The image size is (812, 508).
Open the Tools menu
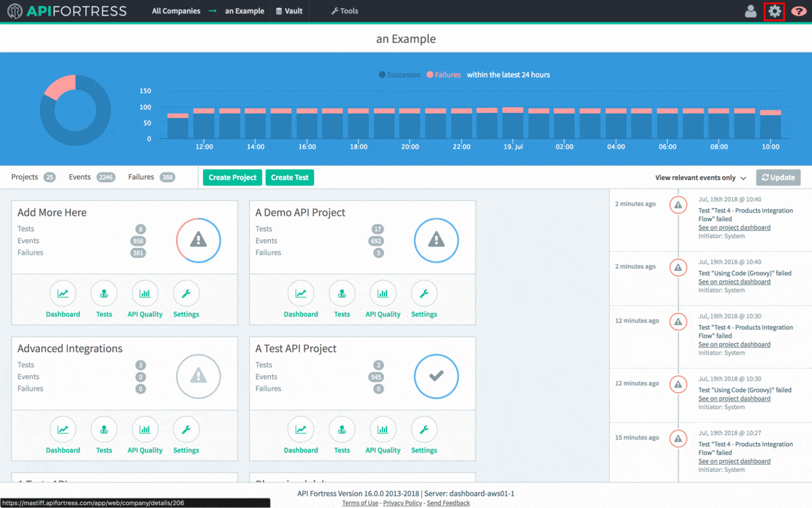[x=344, y=12]
